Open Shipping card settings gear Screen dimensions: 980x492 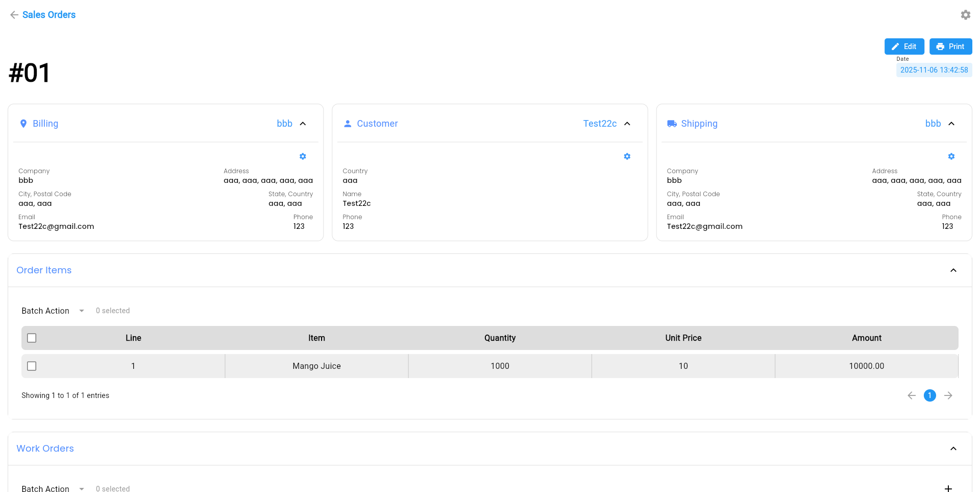pos(951,156)
